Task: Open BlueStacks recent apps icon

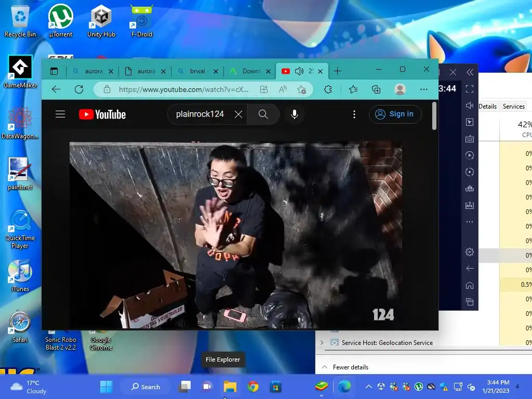Action: click(x=470, y=302)
